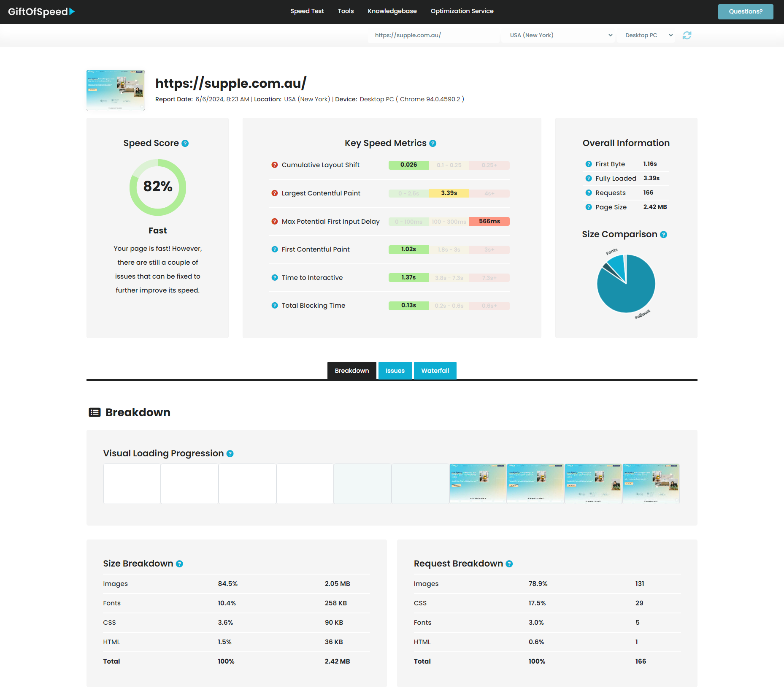The height and width of the screenshot is (694, 784).
Task: Click the 0.026 green CLS value bar
Action: coord(408,165)
